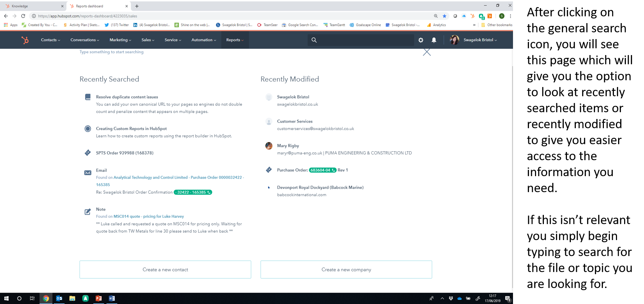Close the search overlay with X
This screenshot has width=644, height=304.
tap(427, 52)
